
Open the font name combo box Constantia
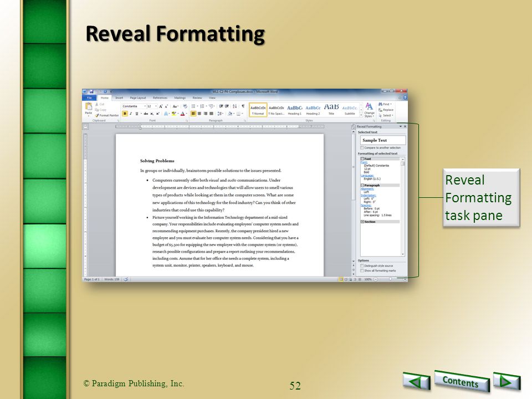pyautogui.click(x=134, y=106)
